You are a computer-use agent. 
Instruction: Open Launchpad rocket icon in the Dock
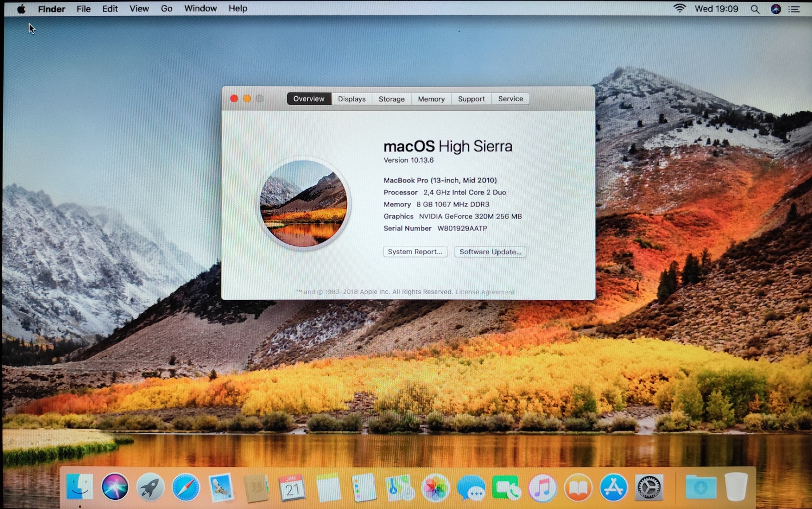(150, 487)
